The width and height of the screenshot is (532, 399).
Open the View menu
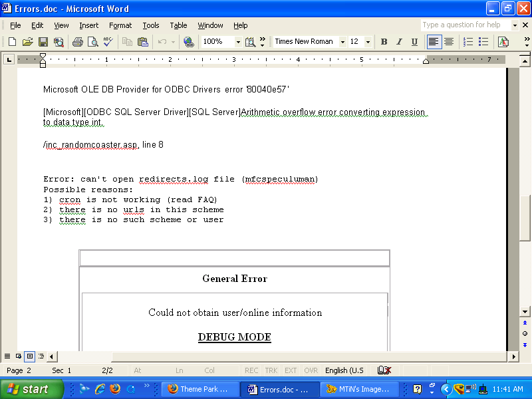[x=61, y=25]
